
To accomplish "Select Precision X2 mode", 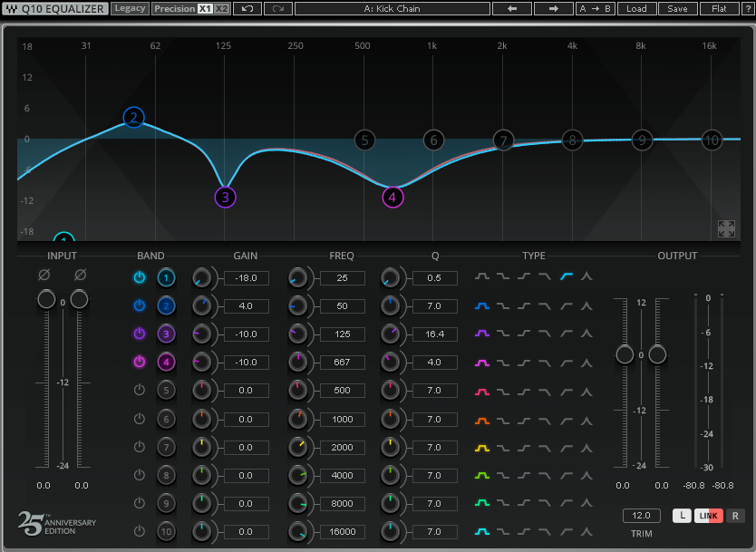I will tap(221, 9).
